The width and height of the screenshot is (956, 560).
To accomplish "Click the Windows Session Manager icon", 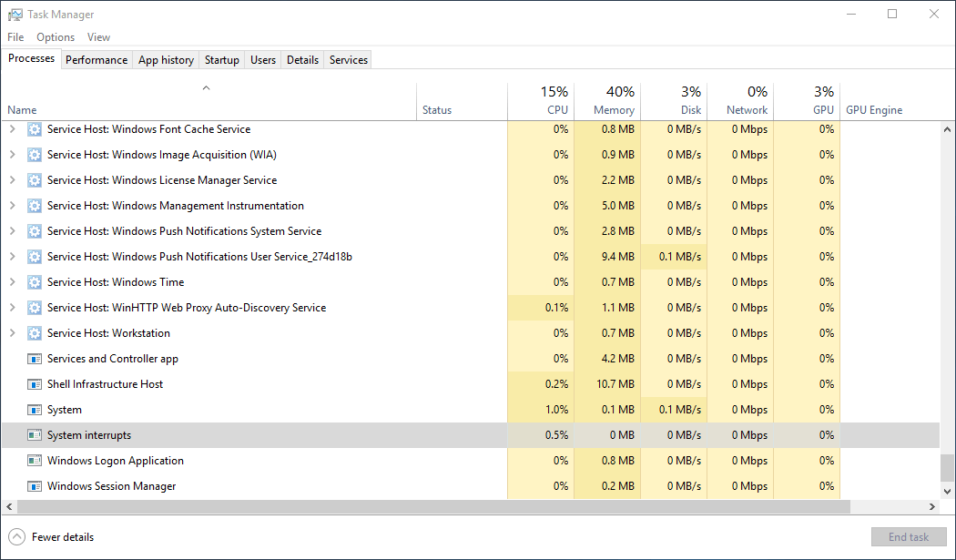I will point(35,486).
